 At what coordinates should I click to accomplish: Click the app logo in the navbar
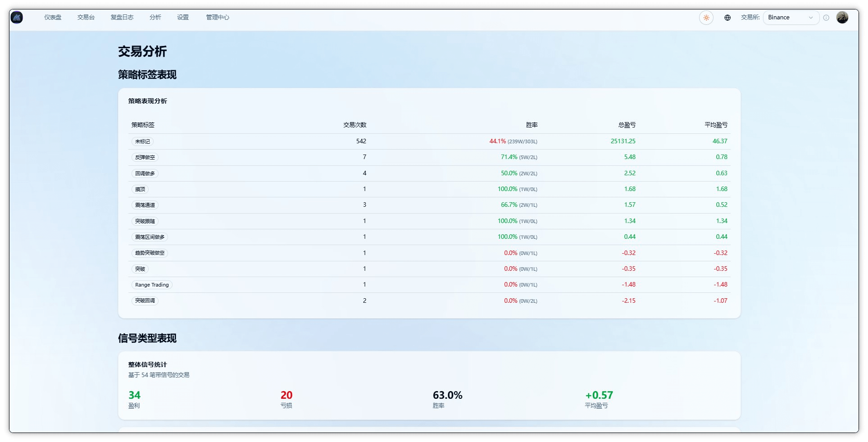pos(17,18)
